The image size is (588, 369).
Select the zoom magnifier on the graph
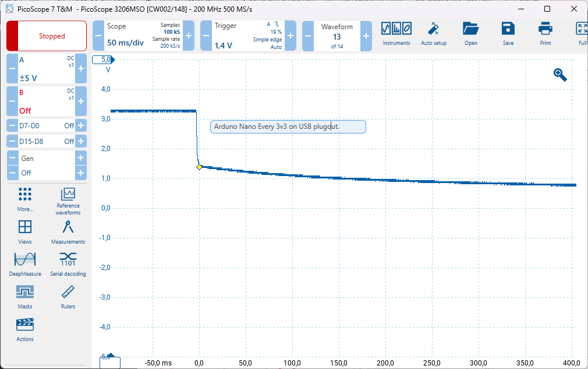click(x=559, y=74)
